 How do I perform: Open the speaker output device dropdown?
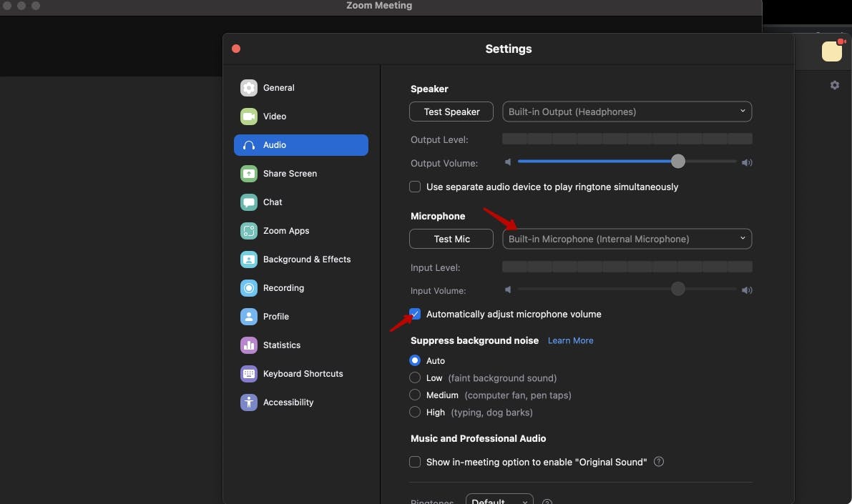point(627,112)
